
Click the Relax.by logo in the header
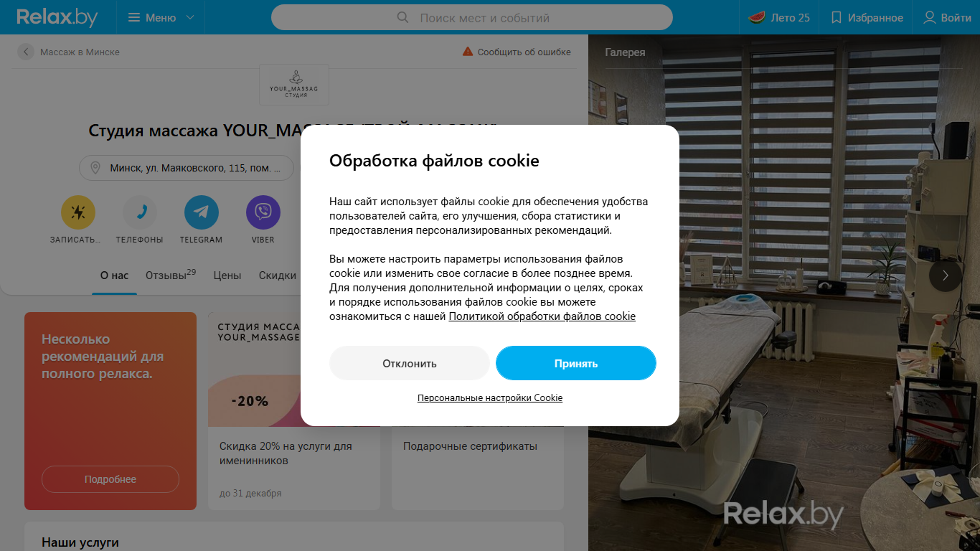[x=57, y=17]
